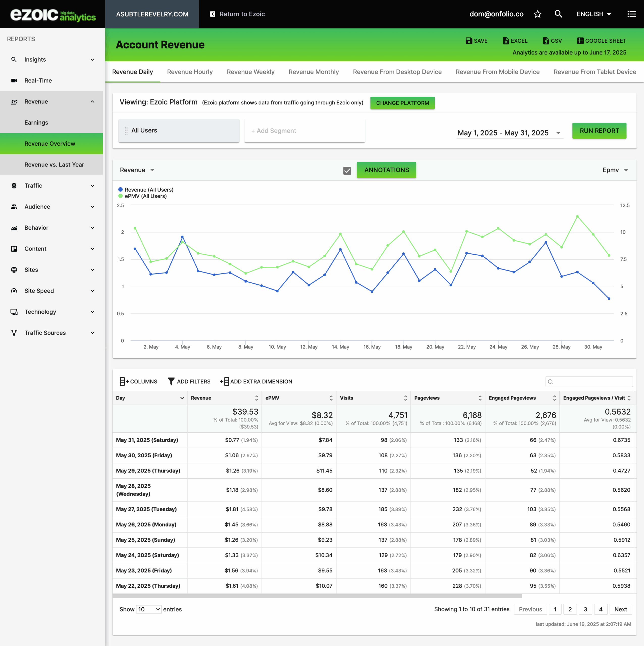Click the Ezoic analytics logo
644x646 pixels.
[x=53, y=15]
